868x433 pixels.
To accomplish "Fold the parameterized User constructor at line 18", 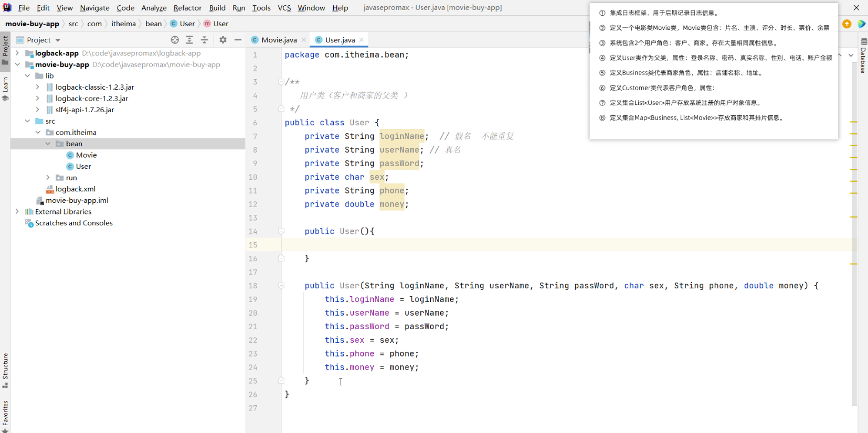I will coord(281,286).
